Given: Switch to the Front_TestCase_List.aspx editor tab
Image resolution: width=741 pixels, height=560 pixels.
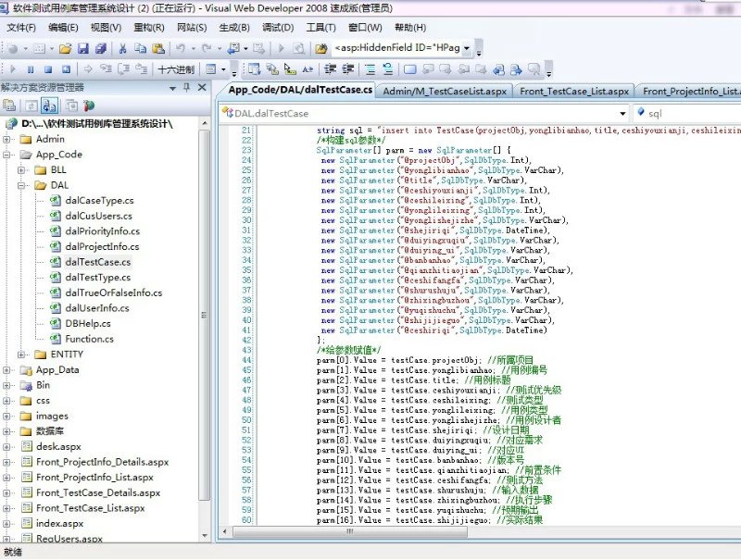Looking at the screenshot, I should pos(574,91).
